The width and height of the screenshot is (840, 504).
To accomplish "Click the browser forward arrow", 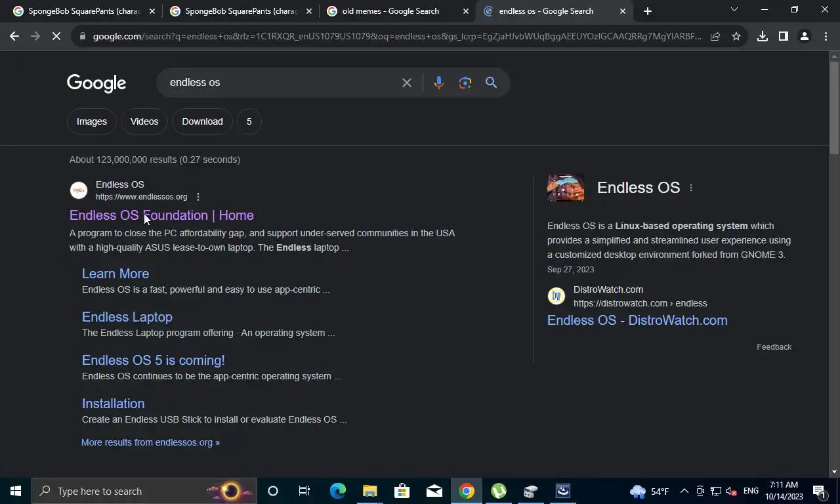I will click(35, 37).
